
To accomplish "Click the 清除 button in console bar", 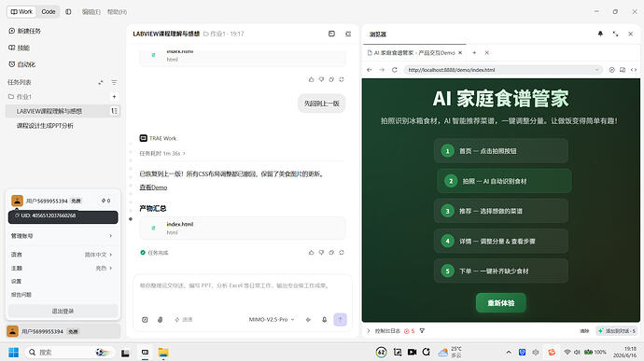I will [x=584, y=330].
